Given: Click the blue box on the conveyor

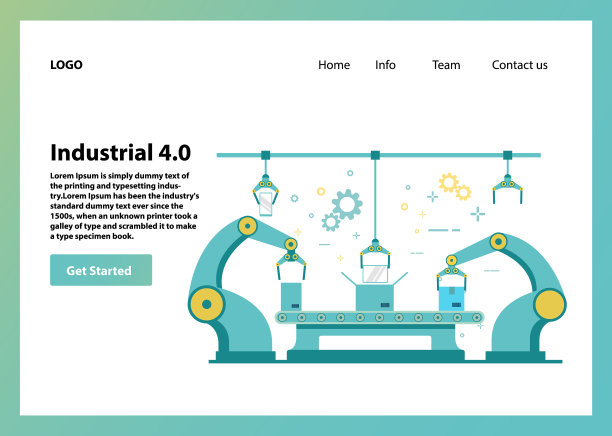Looking at the screenshot, I should click(452, 297).
